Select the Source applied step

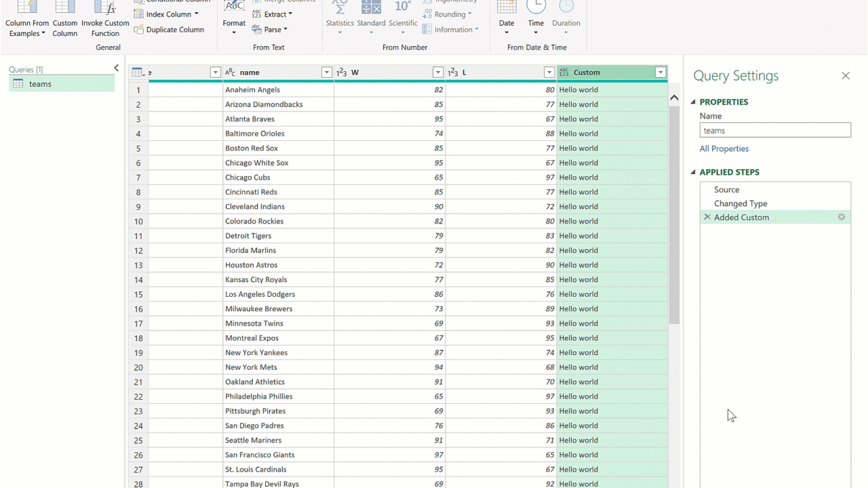(x=726, y=190)
